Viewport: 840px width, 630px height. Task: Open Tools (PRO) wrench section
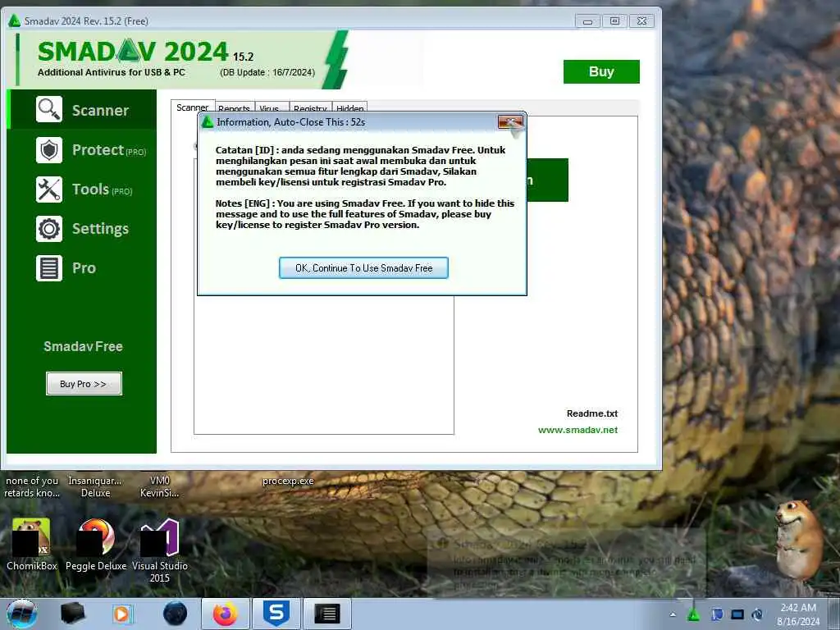tap(82, 189)
